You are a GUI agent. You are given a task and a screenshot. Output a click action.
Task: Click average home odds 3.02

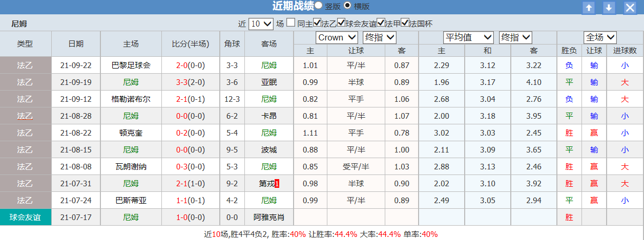click(442, 133)
